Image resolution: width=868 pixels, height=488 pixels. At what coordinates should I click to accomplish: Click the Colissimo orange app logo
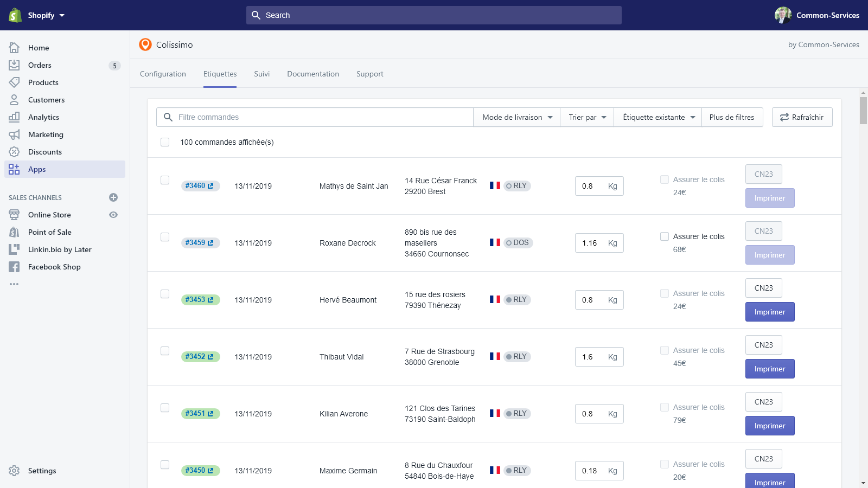145,44
